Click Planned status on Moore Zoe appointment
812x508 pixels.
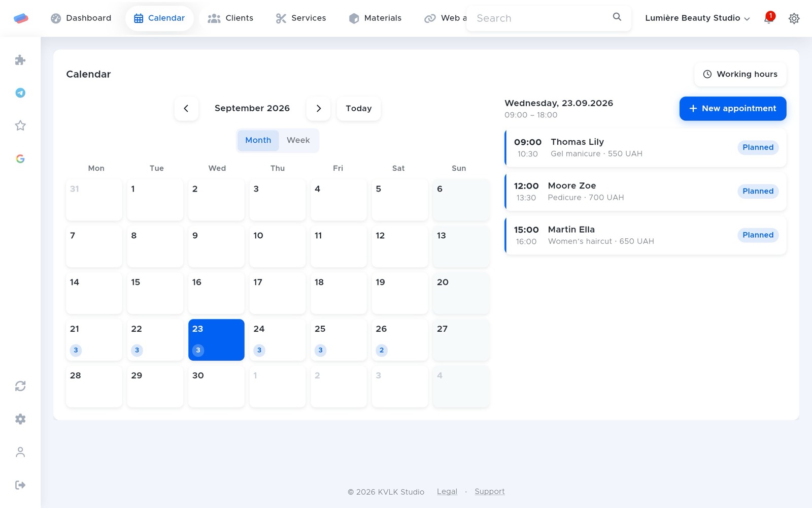click(x=758, y=191)
